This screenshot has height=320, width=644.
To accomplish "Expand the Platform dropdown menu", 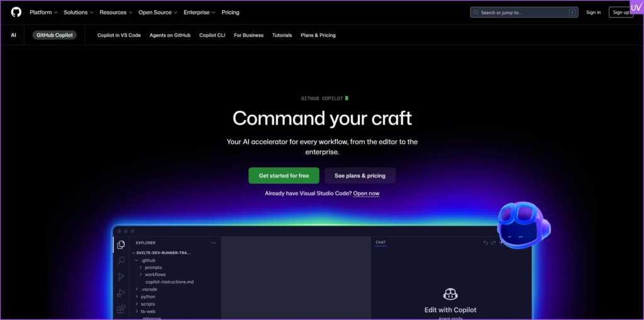I will coord(43,12).
